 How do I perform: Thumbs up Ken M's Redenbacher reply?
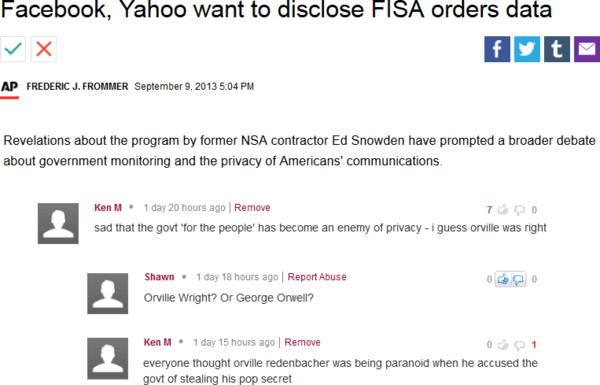pos(503,345)
